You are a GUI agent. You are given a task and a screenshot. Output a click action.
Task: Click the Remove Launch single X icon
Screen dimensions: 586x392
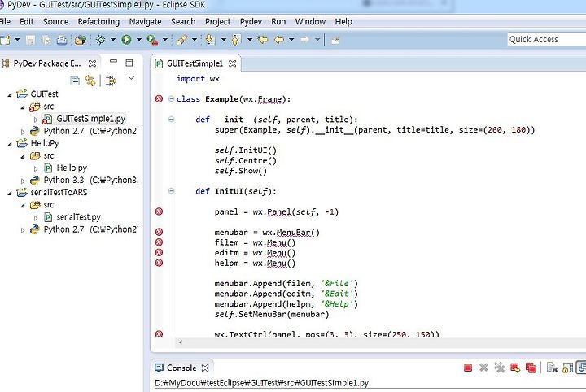[x=483, y=368]
